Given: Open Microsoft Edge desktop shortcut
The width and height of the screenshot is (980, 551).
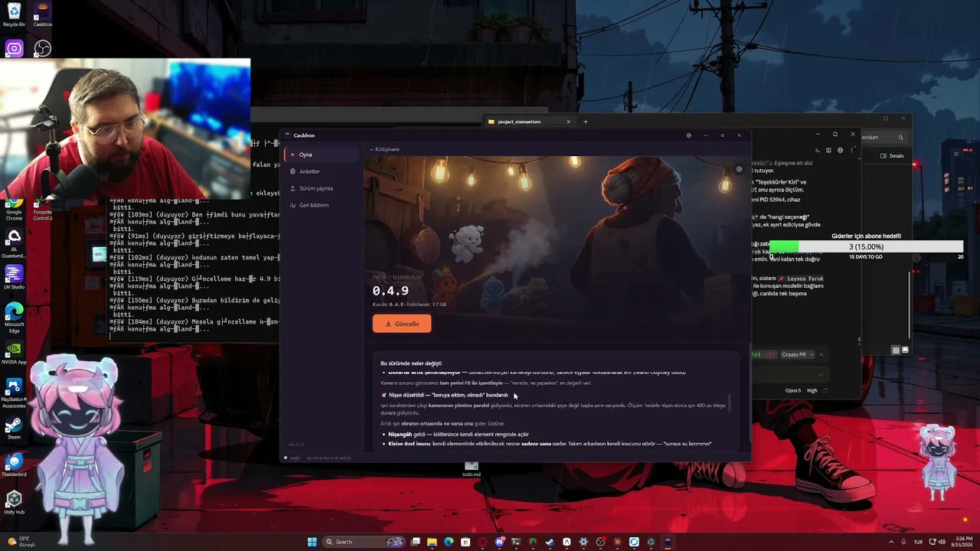Looking at the screenshot, I should pyautogui.click(x=14, y=317).
